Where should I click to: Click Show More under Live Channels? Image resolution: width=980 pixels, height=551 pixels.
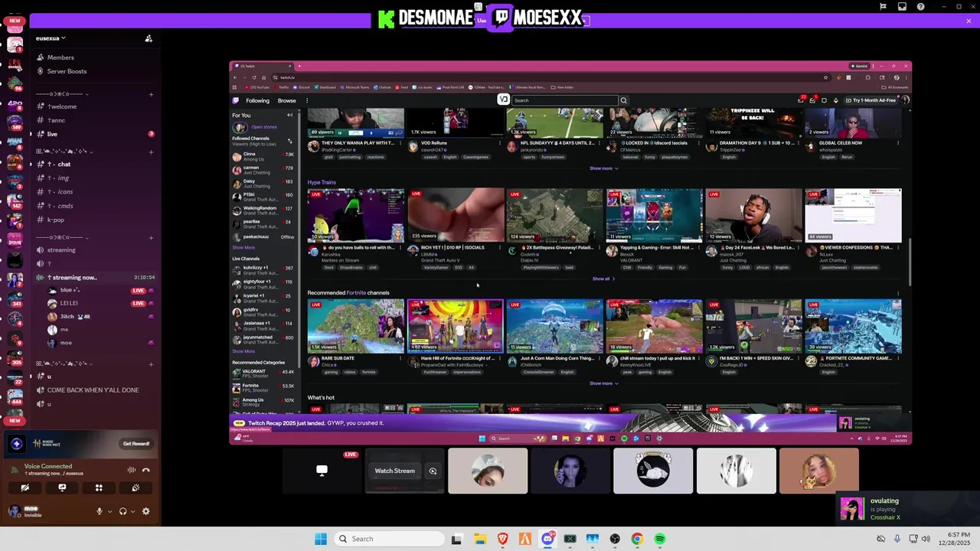pyautogui.click(x=243, y=351)
